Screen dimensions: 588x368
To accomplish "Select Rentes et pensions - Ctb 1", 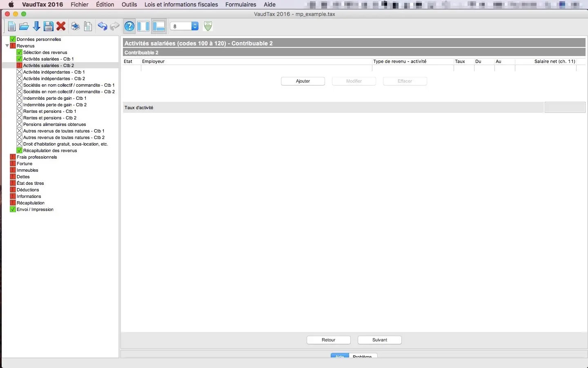I will click(x=49, y=111).
